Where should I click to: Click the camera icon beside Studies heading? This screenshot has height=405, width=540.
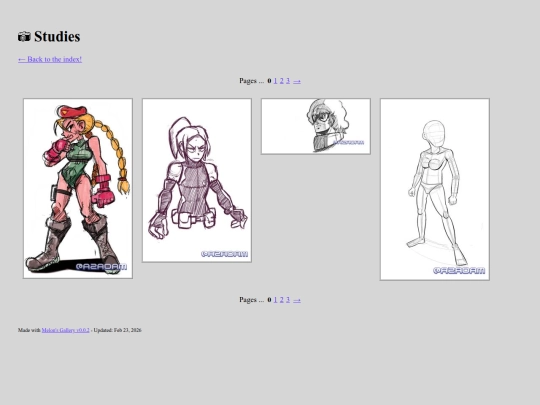[24, 37]
